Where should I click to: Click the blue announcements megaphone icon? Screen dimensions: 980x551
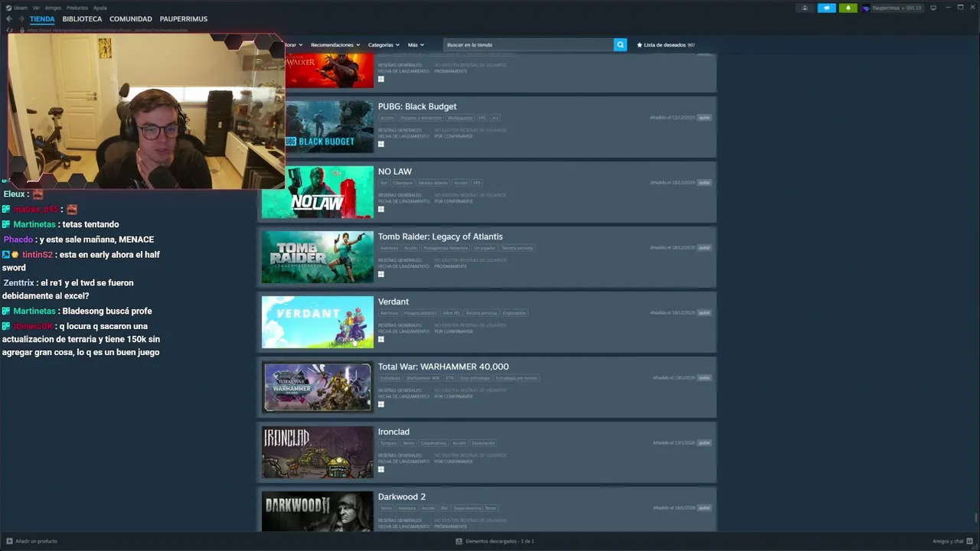pyautogui.click(x=826, y=8)
